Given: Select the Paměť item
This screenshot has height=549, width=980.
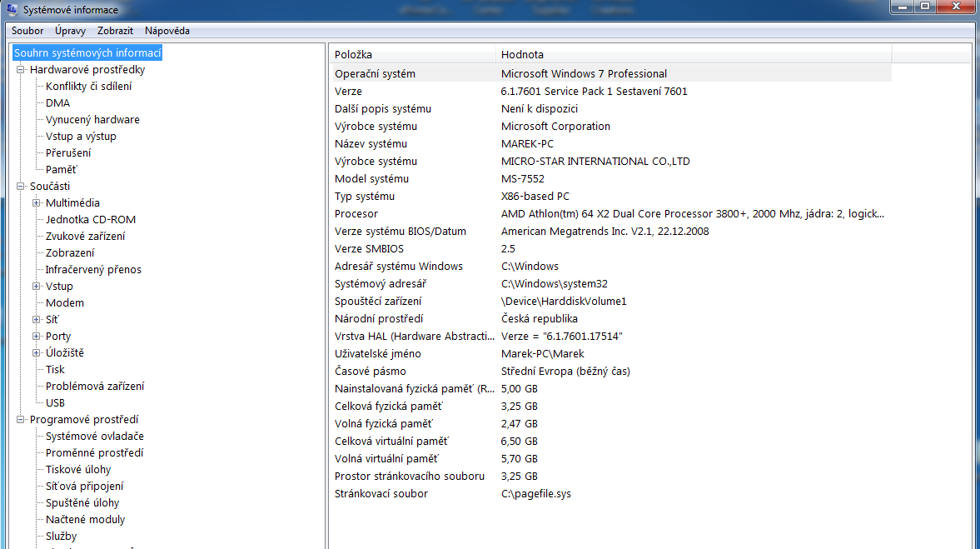Looking at the screenshot, I should [x=62, y=169].
